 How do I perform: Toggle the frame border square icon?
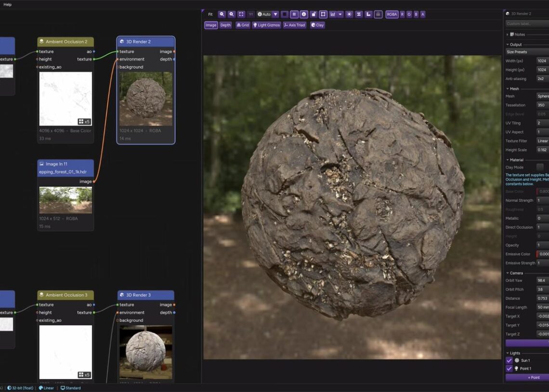tap(323, 14)
